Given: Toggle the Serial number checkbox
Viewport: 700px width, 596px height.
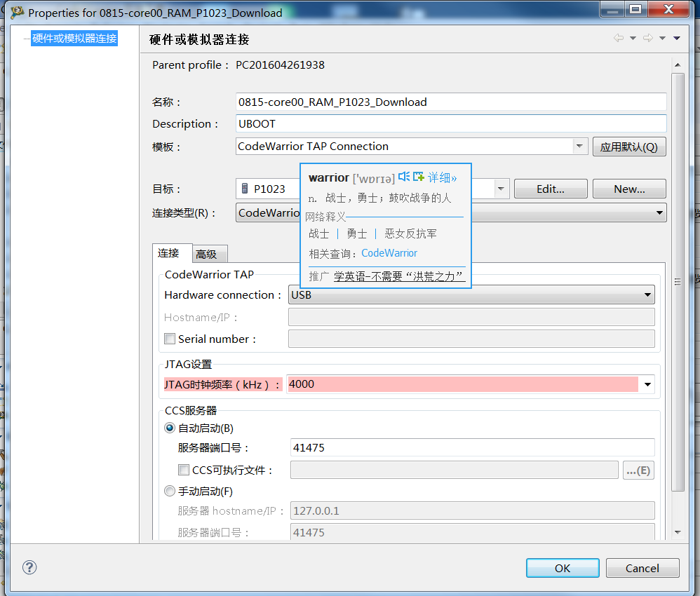Looking at the screenshot, I should 170,339.
